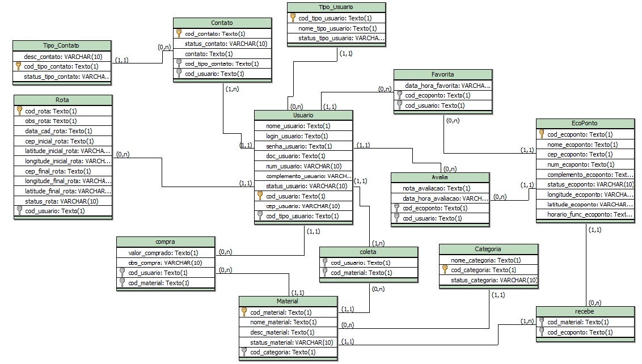The height and width of the screenshot is (364, 642).
Task: Select the gold key beside cod_usuario in Usuario table
Action: coord(260,196)
